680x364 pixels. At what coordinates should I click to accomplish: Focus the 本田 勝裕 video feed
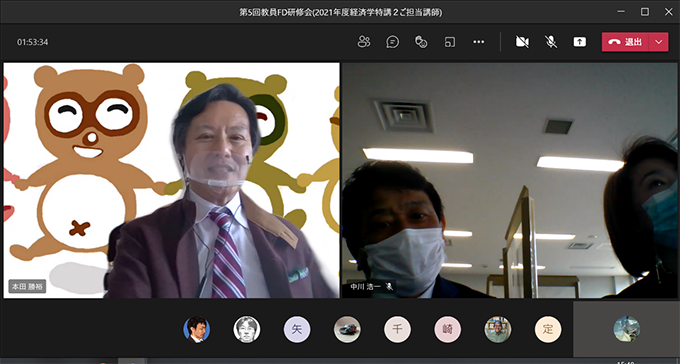click(x=171, y=180)
